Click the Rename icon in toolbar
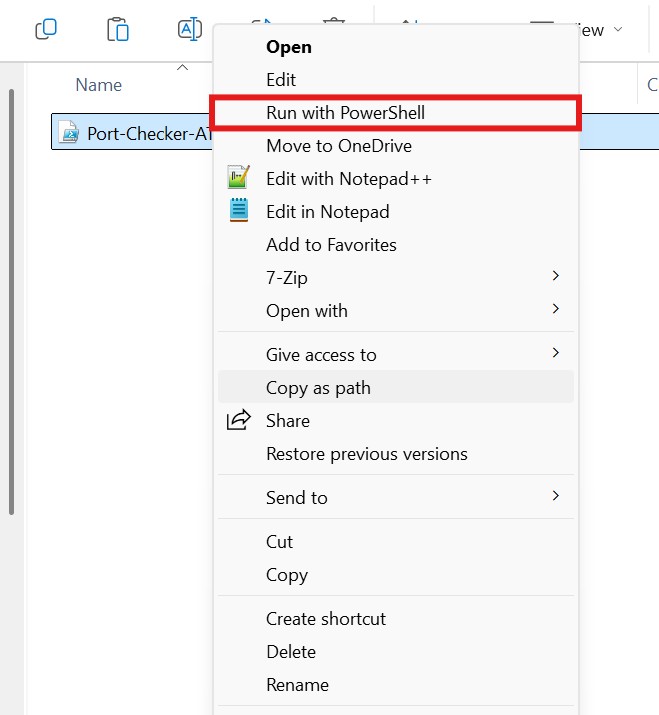 [x=189, y=29]
